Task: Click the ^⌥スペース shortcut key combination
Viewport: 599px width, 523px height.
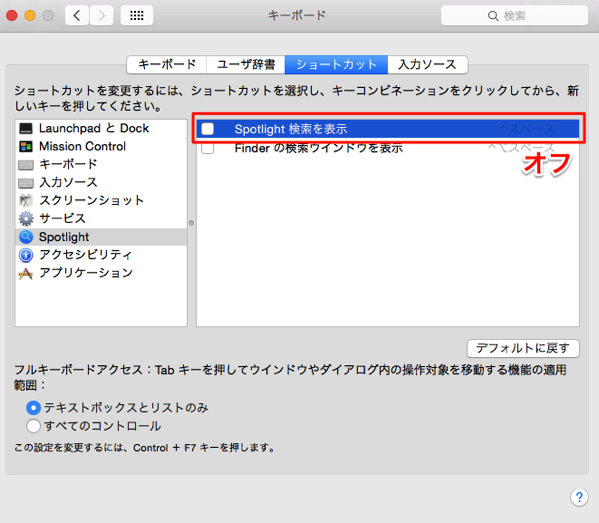Action: click(521, 147)
